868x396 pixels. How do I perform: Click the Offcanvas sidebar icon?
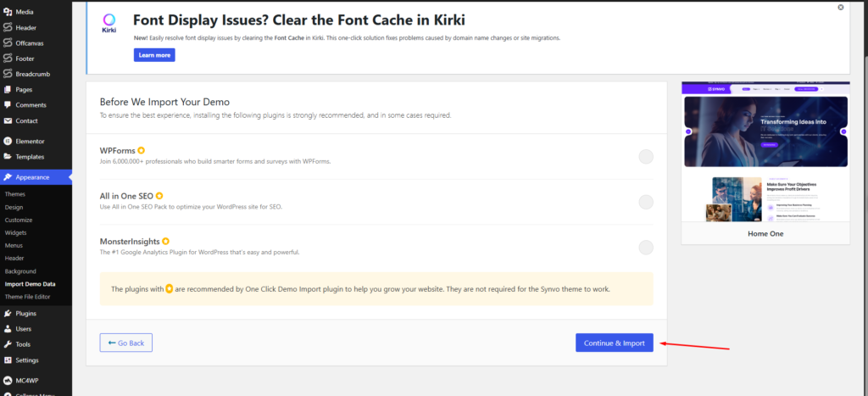pos(8,43)
